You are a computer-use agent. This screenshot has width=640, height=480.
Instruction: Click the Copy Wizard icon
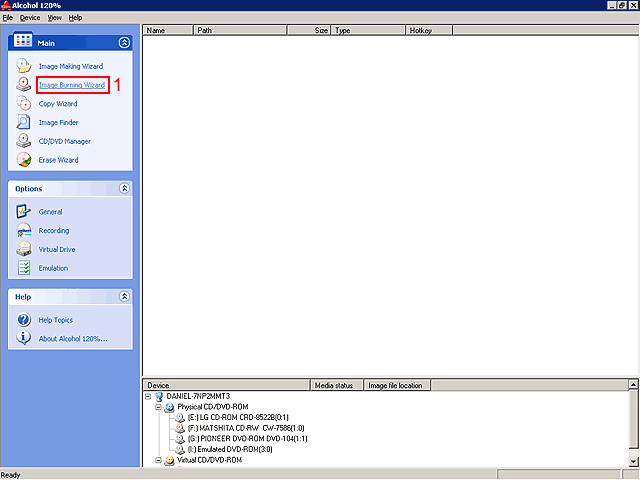24,103
